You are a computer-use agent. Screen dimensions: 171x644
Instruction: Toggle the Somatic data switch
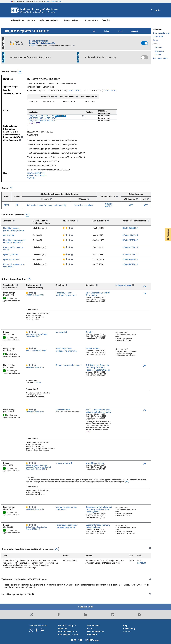(145, 57)
